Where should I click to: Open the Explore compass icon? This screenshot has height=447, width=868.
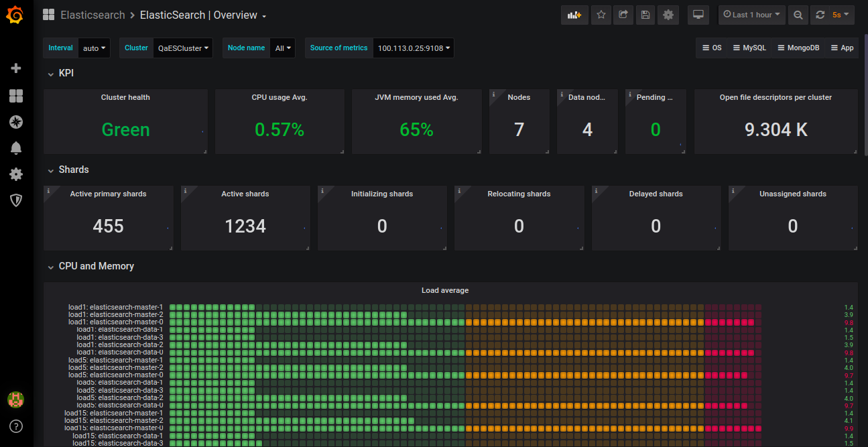16,122
